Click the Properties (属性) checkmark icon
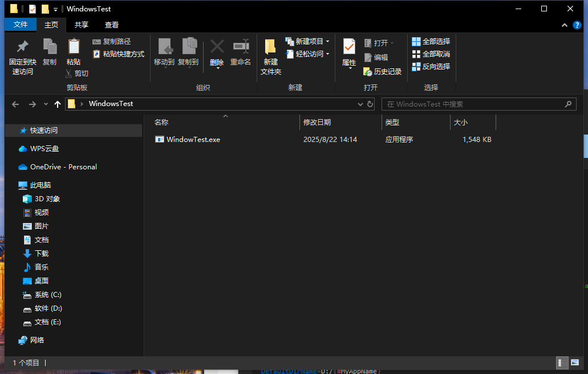 349,47
